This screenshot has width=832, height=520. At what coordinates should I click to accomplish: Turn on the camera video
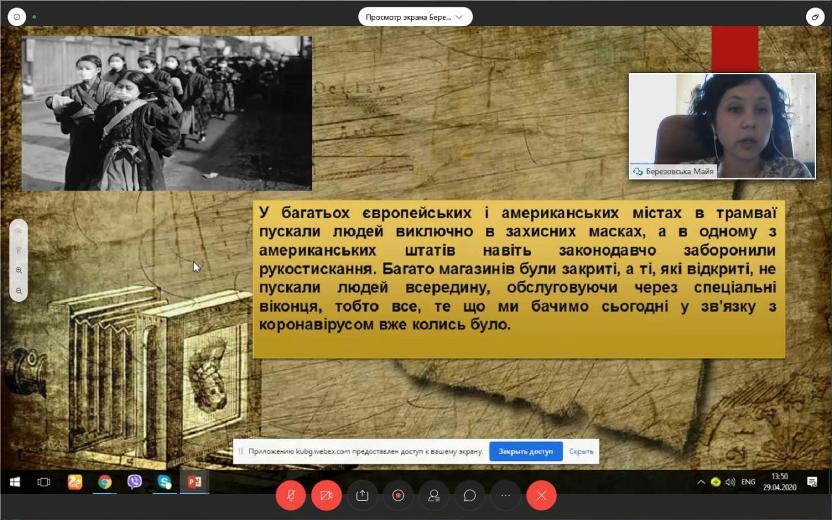[326, 495]
